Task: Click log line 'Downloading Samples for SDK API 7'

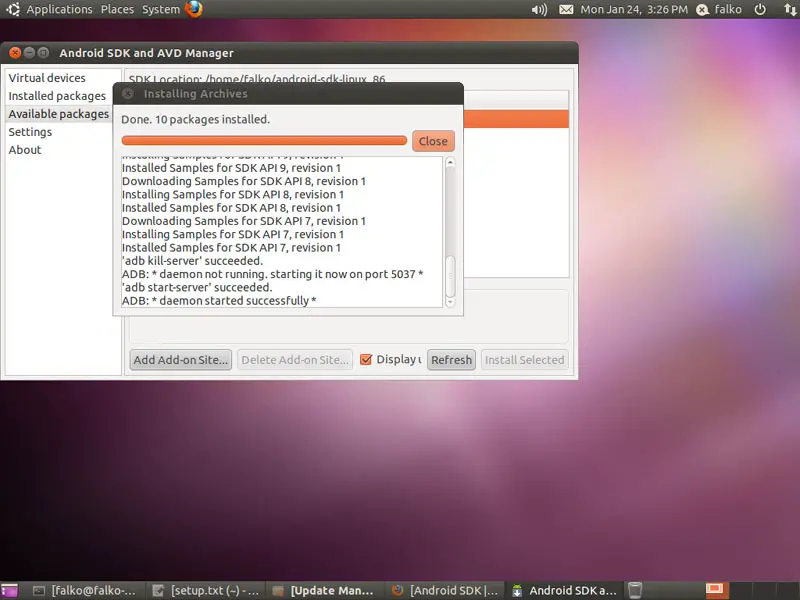Action: pos(244,221)
